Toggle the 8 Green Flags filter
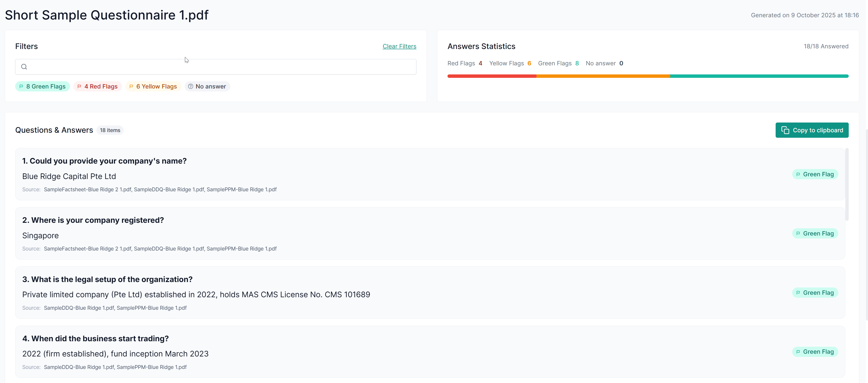The width and height of the screenshot is (868, 383). (x=42, y=86)
